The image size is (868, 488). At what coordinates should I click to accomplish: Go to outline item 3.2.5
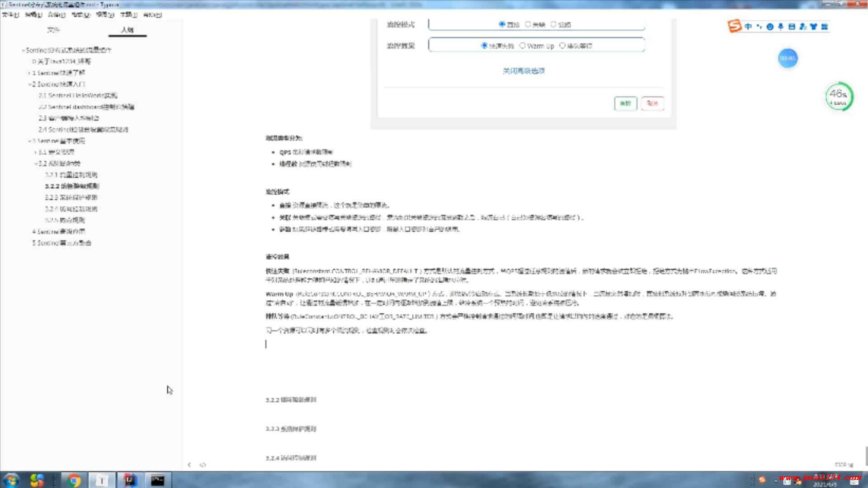coord(65,220)
